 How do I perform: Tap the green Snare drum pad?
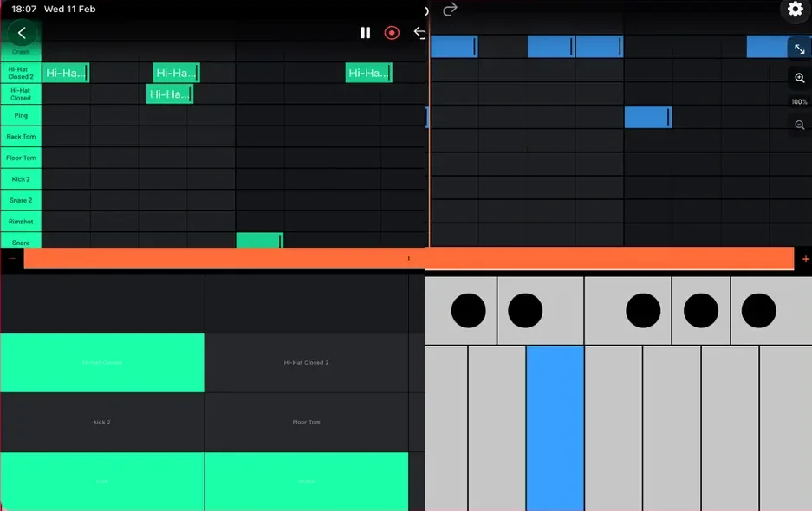click(x=307, y=482)
